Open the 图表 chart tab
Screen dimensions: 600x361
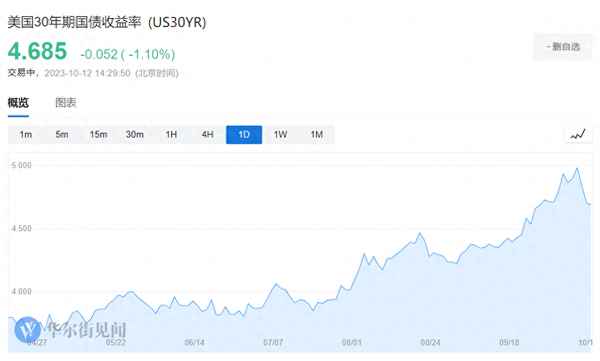click(x=66, y=103)
